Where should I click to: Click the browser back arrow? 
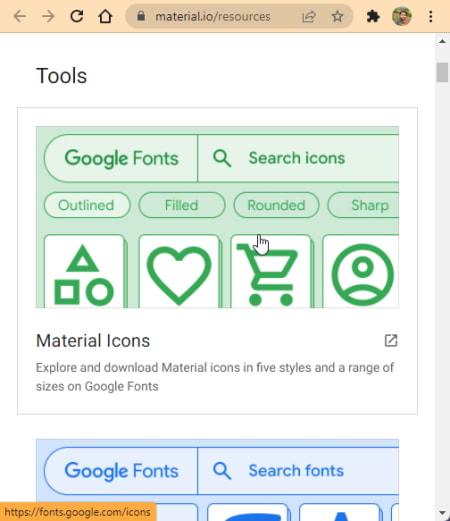[x=20, y=16]
